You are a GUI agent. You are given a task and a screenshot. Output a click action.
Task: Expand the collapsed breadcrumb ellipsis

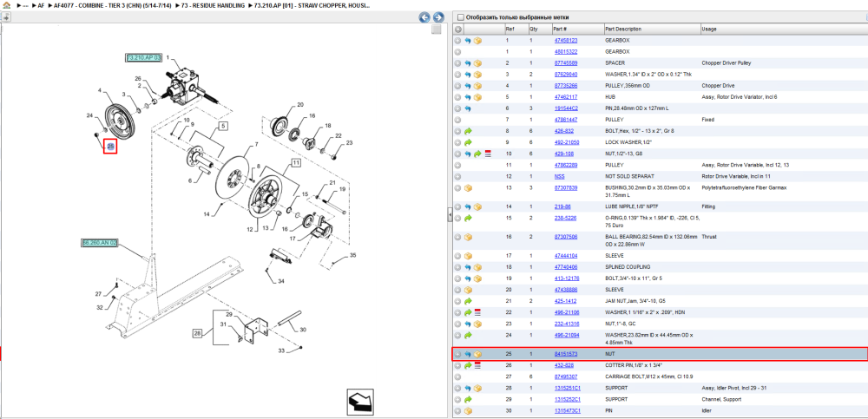tap(25, 5)
